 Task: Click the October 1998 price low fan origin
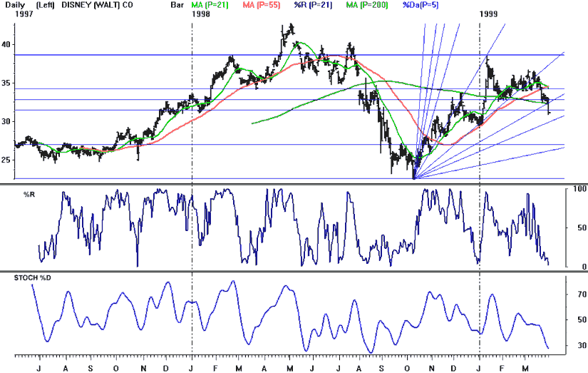coord(413,178)
